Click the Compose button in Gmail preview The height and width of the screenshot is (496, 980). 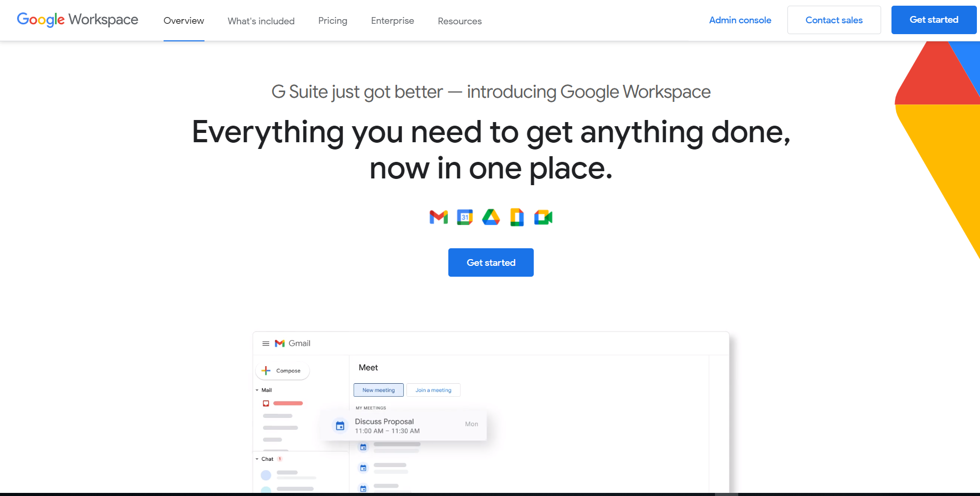[283, 371]
